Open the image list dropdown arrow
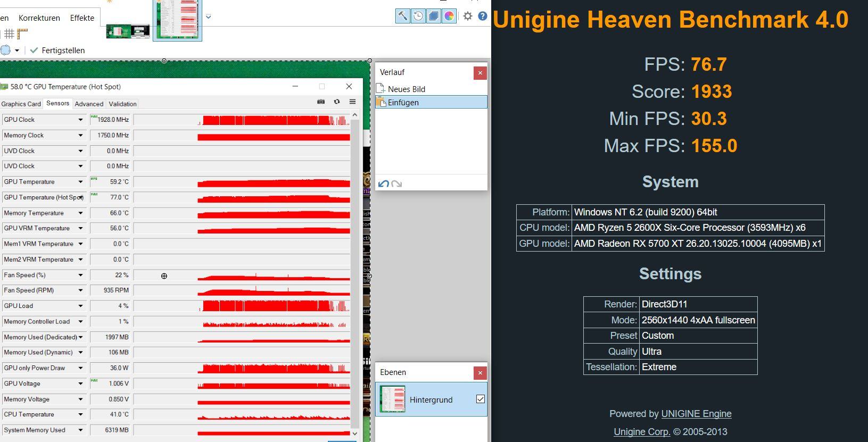This screenshot has height=442, width=868. point(208,16)
